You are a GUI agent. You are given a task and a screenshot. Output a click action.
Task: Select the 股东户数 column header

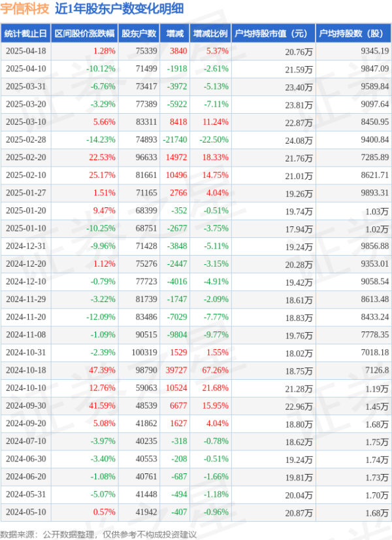(139, 33)
